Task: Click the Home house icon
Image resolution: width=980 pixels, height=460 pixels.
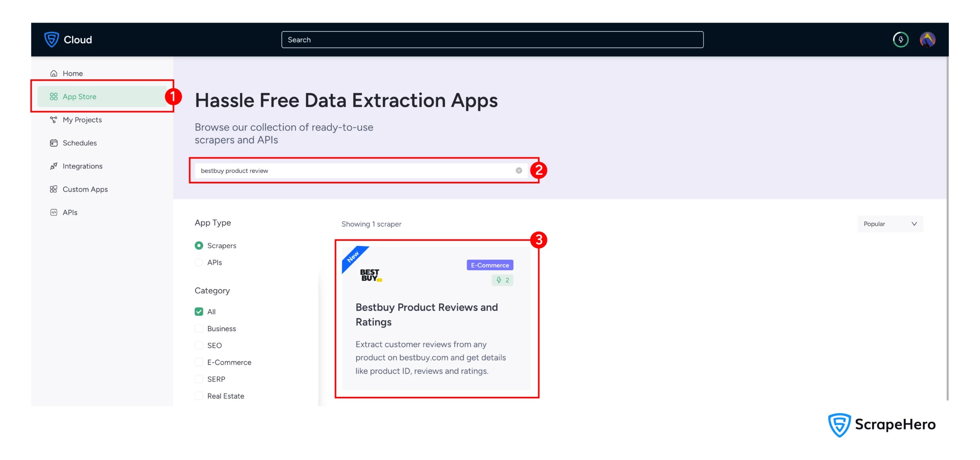Action: [54, 74]
